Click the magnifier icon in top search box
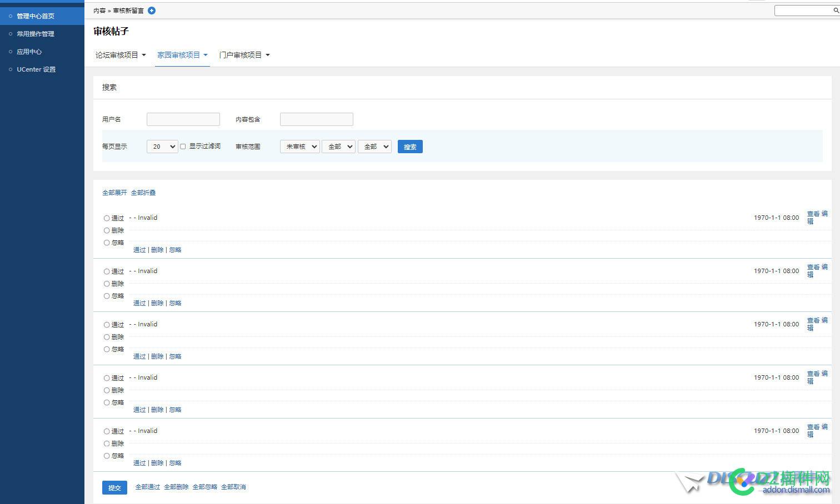Screen dimensions: 840x504 pos(836,11)
